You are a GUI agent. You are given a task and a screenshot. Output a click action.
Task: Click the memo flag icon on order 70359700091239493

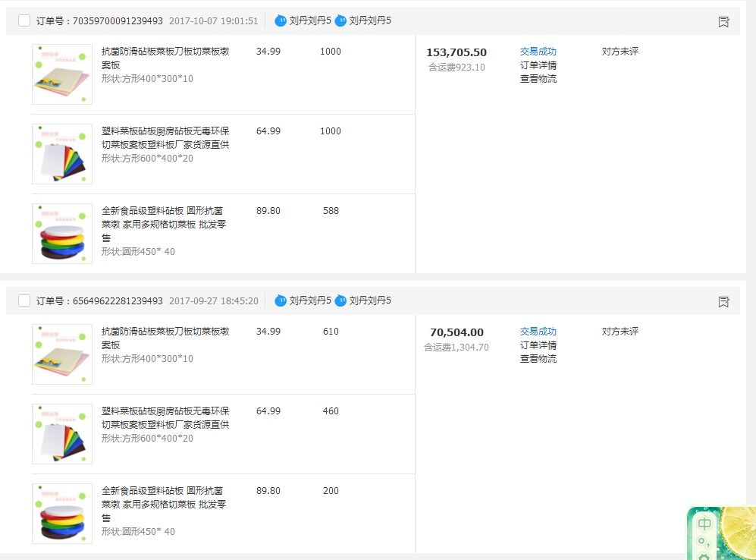pos(723,22)
